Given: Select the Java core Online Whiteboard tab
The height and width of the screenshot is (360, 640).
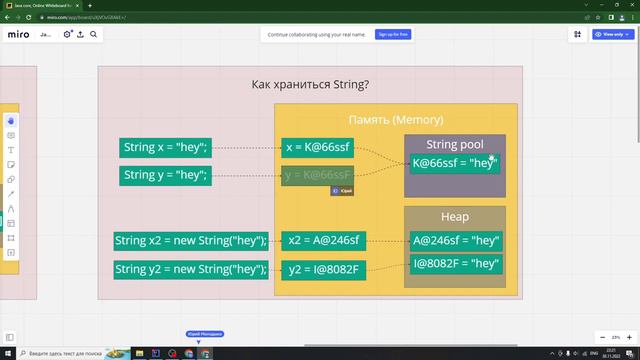Looking at the screenshot, I should click(42, 6).
